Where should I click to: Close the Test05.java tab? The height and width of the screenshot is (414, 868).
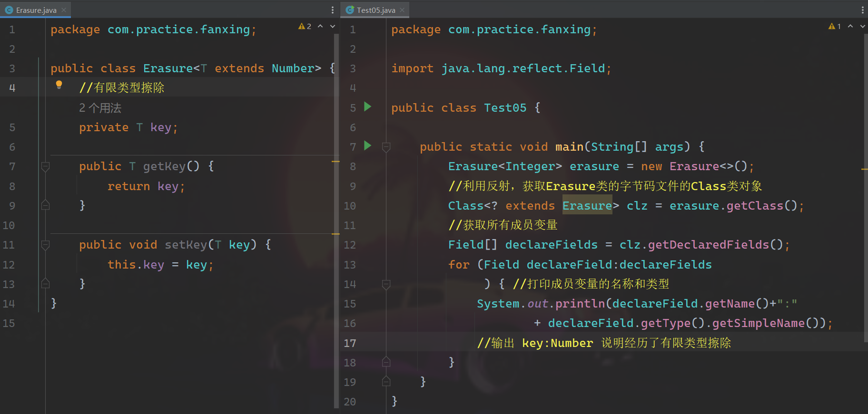[x=402, y=10]
